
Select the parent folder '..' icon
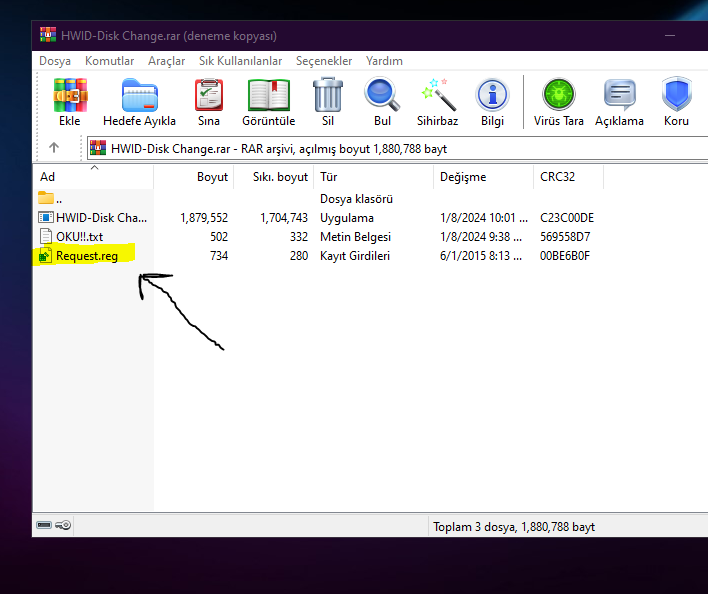click(x=46, y=198)
